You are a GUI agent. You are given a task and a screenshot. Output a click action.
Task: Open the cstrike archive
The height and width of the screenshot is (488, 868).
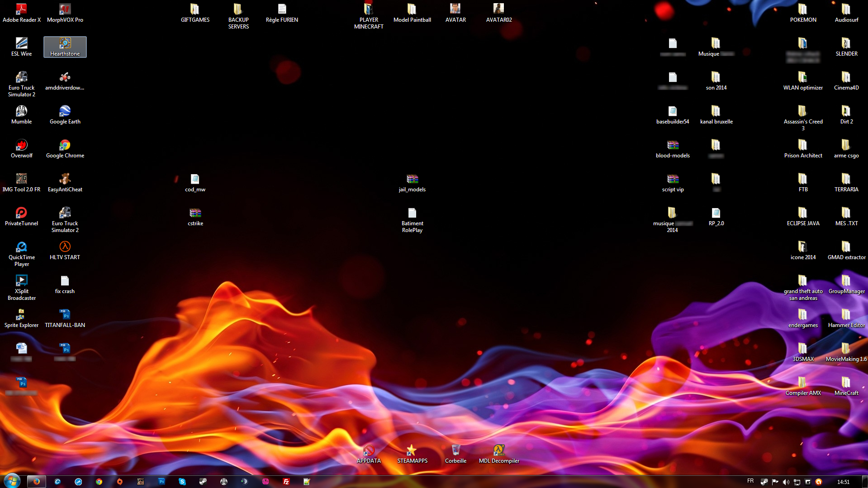[195, 216]
